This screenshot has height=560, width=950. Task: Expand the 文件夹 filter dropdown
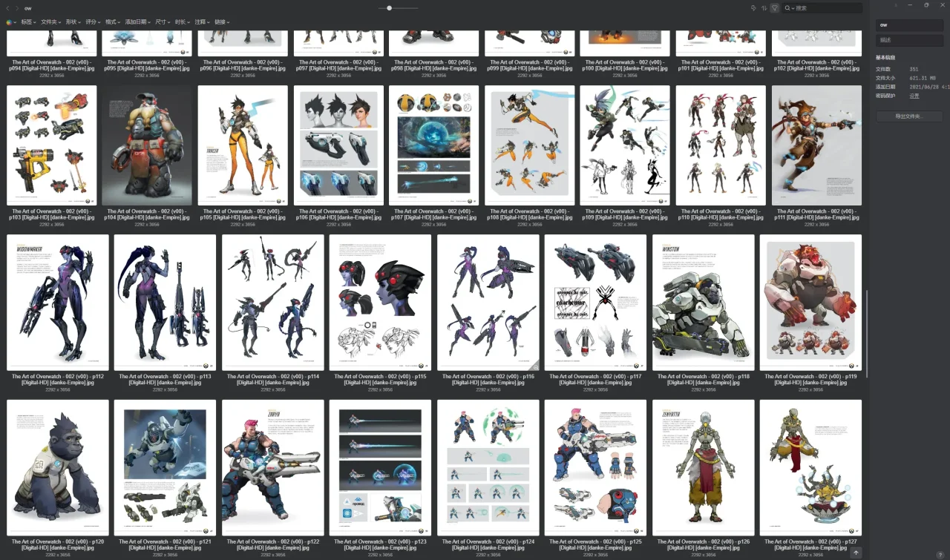[x=51, y=22]
